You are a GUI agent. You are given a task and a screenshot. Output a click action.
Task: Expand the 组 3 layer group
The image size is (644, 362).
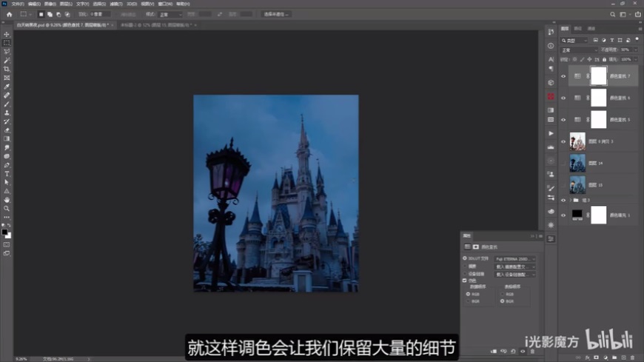tap(571, 200)
